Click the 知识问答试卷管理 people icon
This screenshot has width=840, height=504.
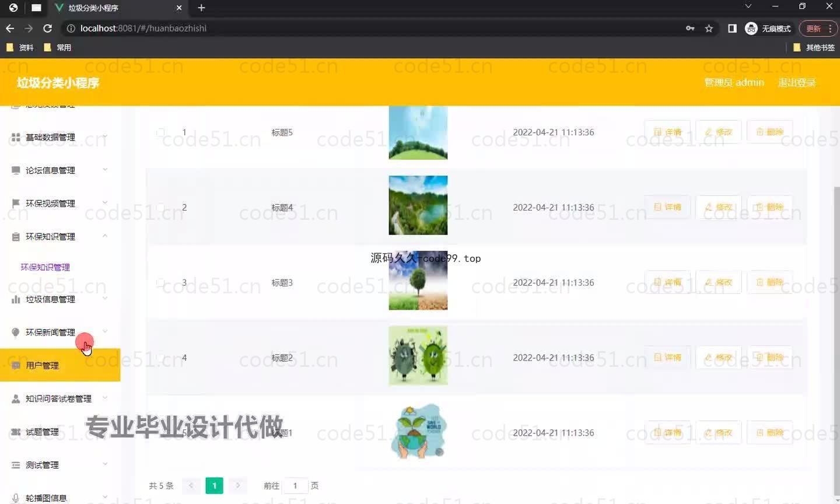coord(16,398)
